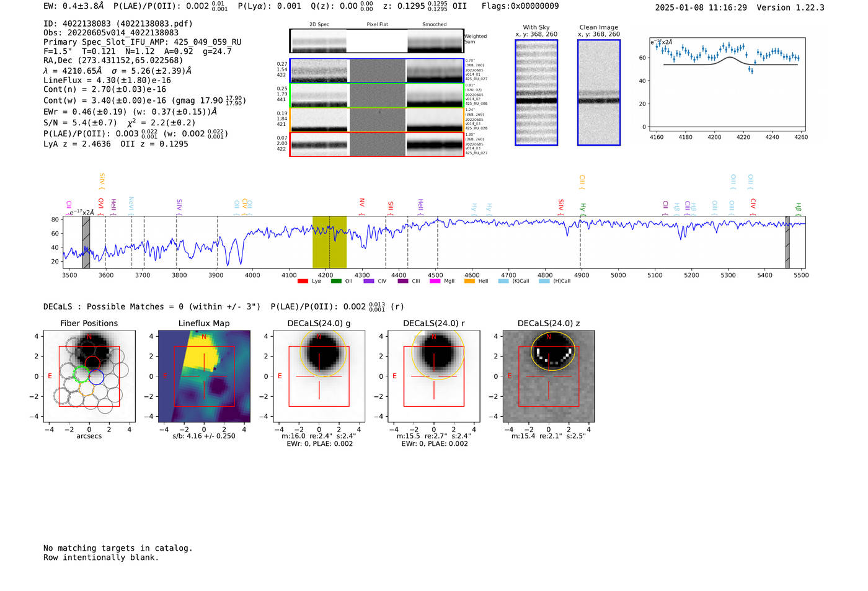Select the red-bordered 2D fiber spectrum row

pos(377,144)
